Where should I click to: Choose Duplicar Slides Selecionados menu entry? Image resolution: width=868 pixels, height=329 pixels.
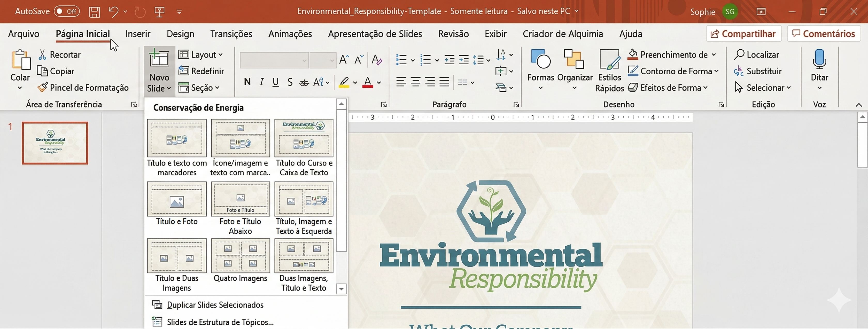tap(215, 305)
